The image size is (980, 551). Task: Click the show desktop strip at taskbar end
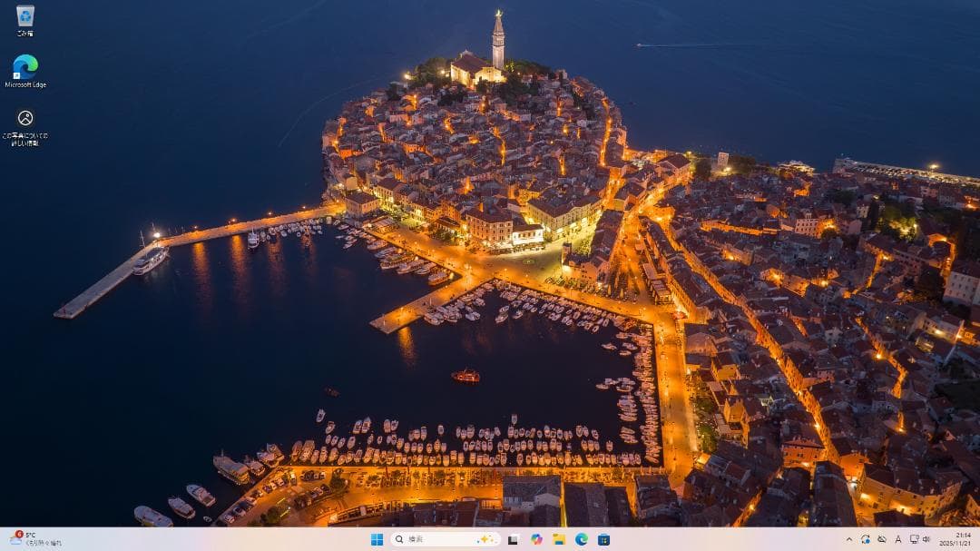coord(978,539)
